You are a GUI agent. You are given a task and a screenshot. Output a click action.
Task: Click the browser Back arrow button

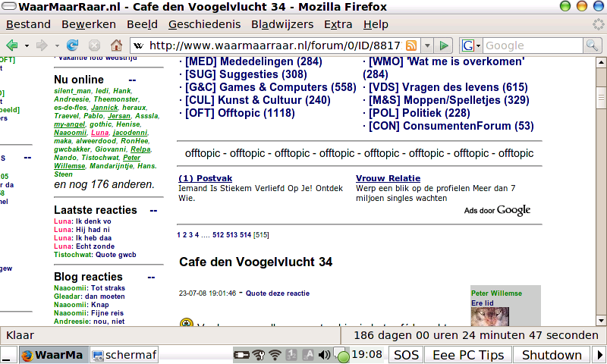coord(12,45)
